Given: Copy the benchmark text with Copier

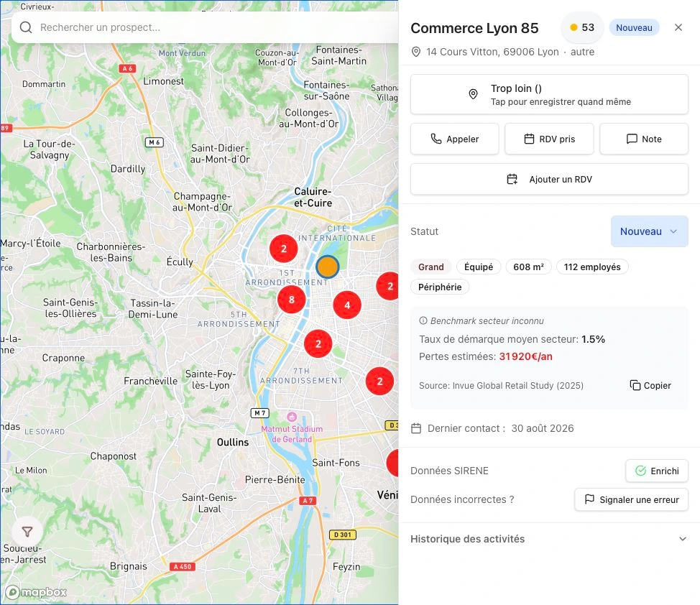Looking at the screenshot, I should (650, 385).
